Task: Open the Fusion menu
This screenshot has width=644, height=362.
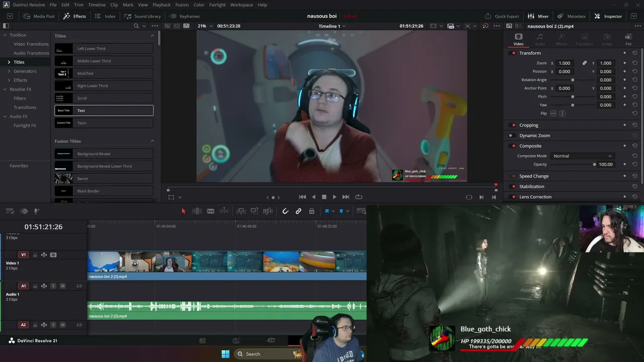Action: [182, 5]
